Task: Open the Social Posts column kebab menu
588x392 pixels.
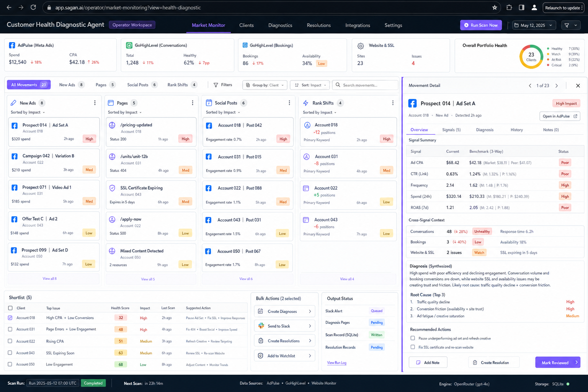Action: [289, 103]
